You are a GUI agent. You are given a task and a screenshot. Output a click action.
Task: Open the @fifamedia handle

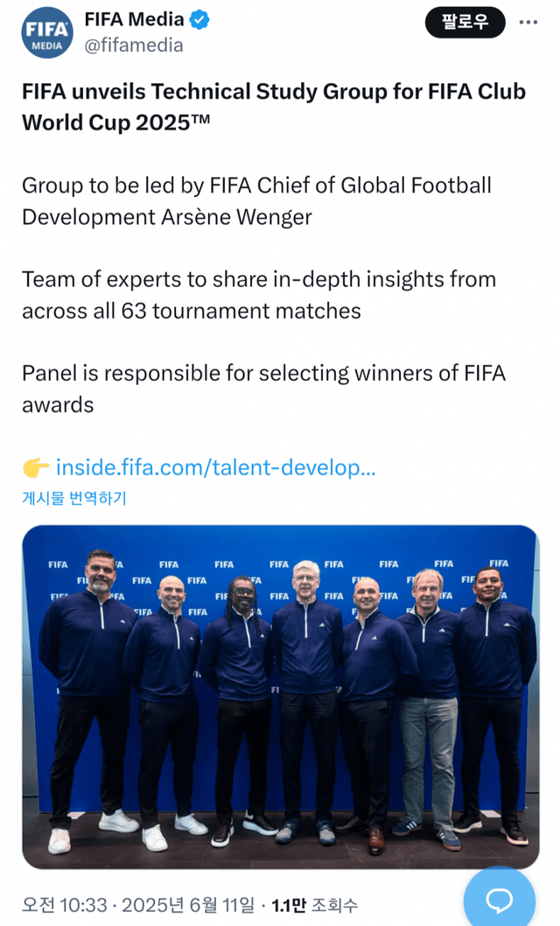pos(133,46)
